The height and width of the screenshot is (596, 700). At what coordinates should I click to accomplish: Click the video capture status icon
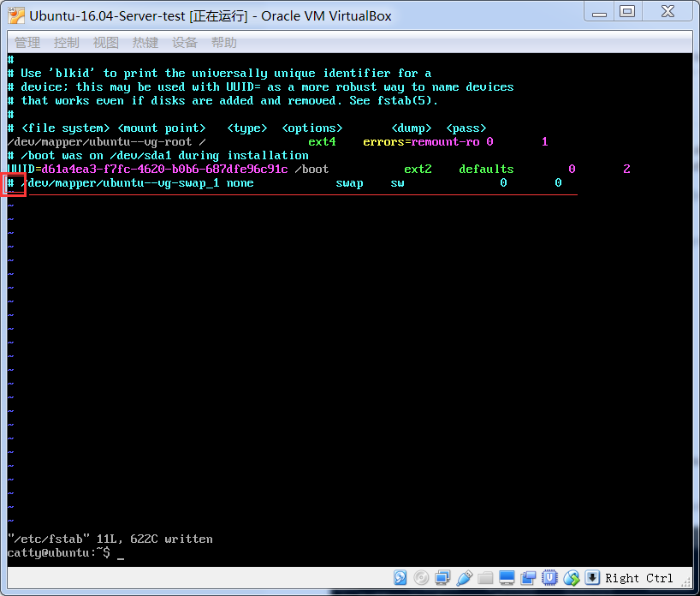pyautogui.click(x=528, y=578)
